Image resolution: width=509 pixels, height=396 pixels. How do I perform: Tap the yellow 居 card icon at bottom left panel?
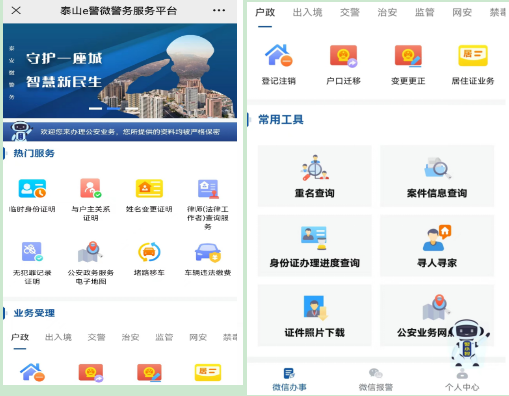(208, 372)
